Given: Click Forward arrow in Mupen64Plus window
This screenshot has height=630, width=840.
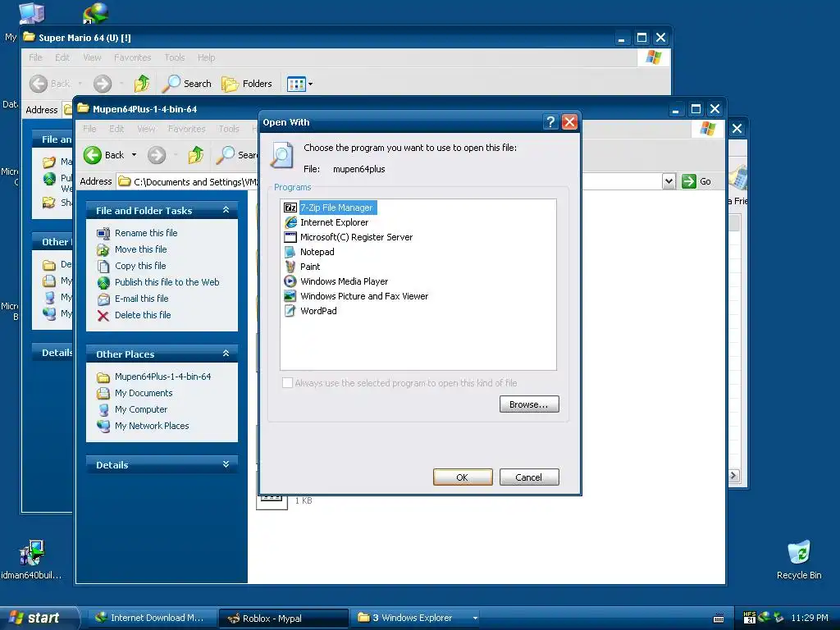Looking at the screenshot, I should (157, 155).
